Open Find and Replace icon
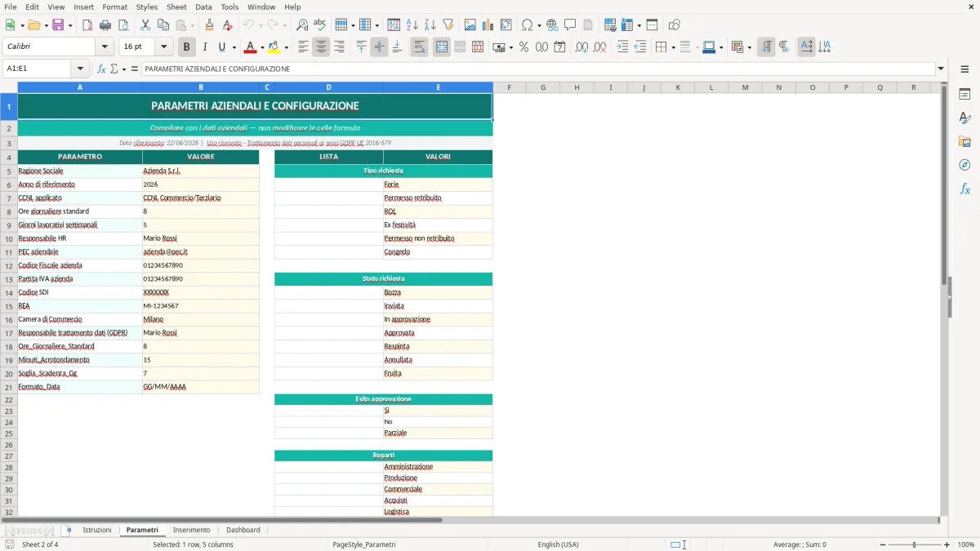This screenshot has width=980, height=551. click(x=302, y=25)
